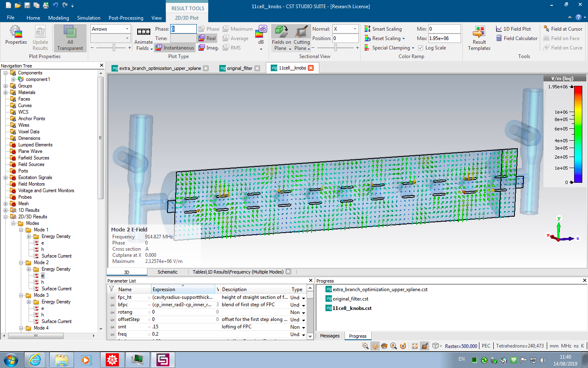Select the Instantaneous plot type button
This screenshot has width=588, height=368.
click(175, 48)
